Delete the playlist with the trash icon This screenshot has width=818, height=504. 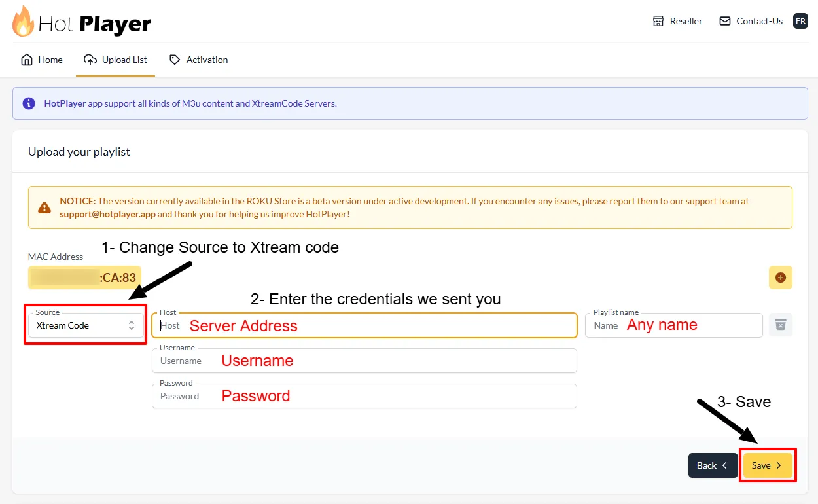click(780, 325)
